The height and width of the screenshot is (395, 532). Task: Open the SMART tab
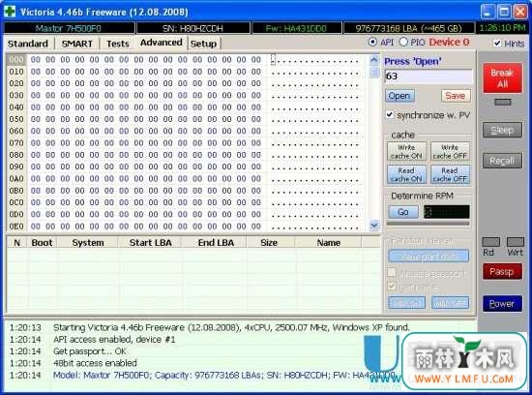point(77,44)
